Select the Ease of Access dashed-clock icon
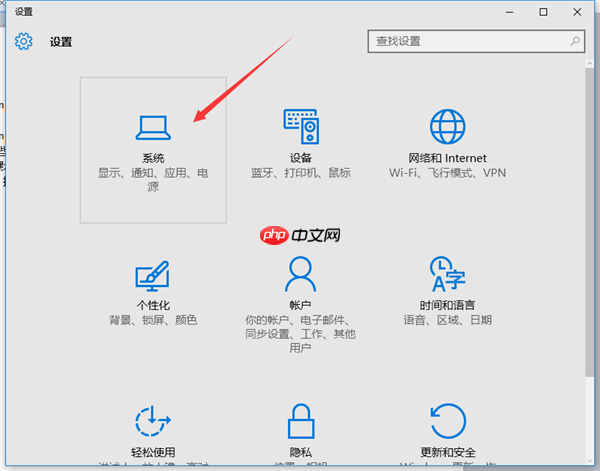 click(x=153, y=420)
